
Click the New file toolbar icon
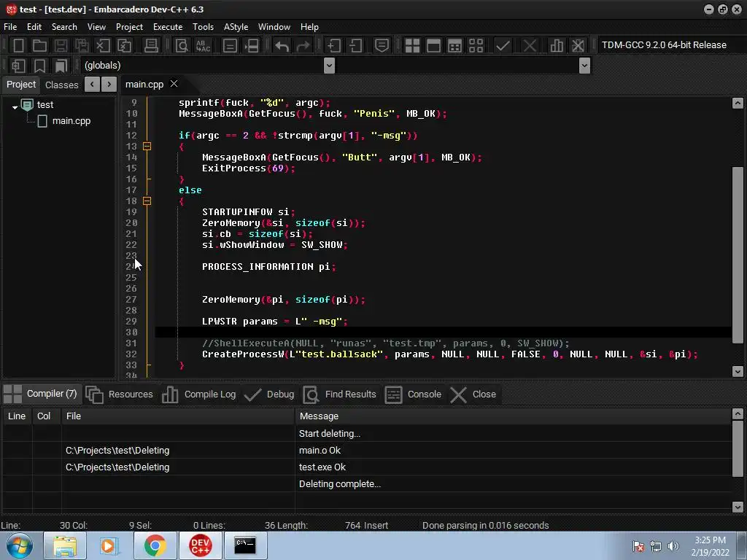(x=19, y=45)
